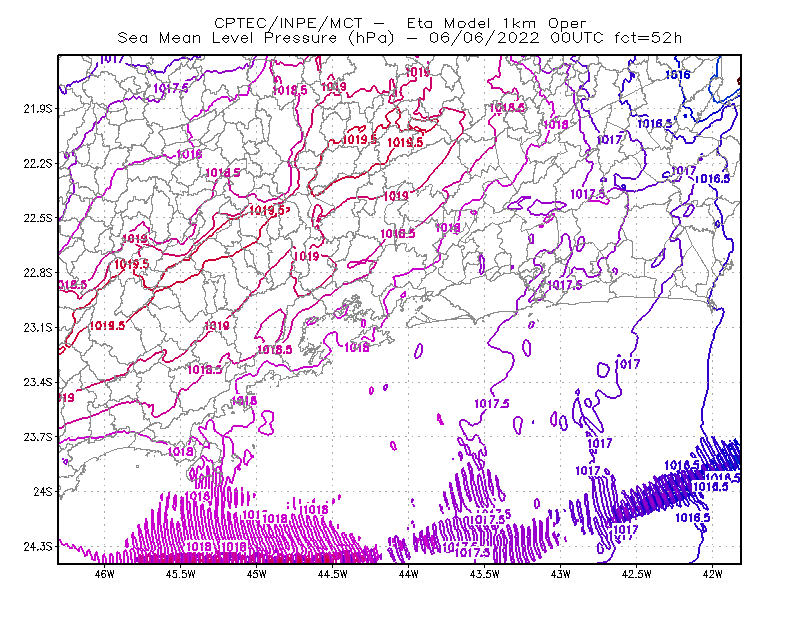Screen dimensions: 800x618
Task: Select the 21.9S latitude axis label
Action: [x=38, y=109]
